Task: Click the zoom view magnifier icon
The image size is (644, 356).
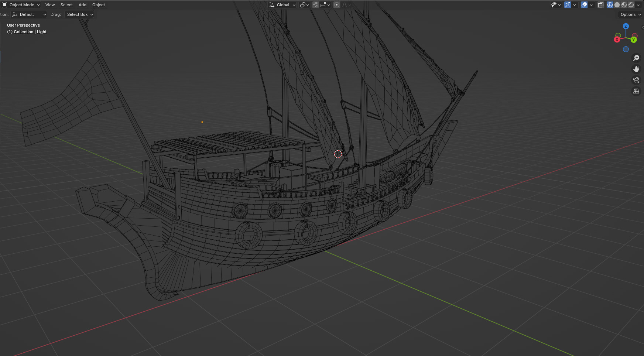Action: point(636,58)
